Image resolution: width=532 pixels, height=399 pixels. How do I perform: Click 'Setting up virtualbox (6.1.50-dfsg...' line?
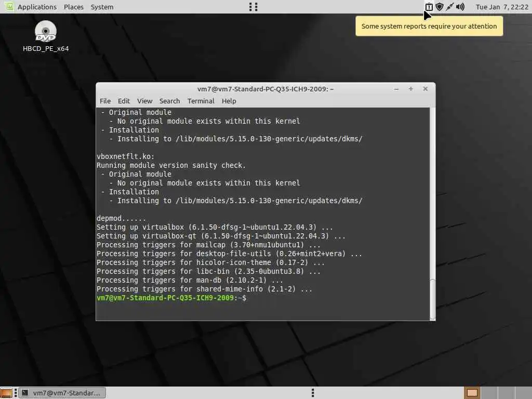coord(215,227)
